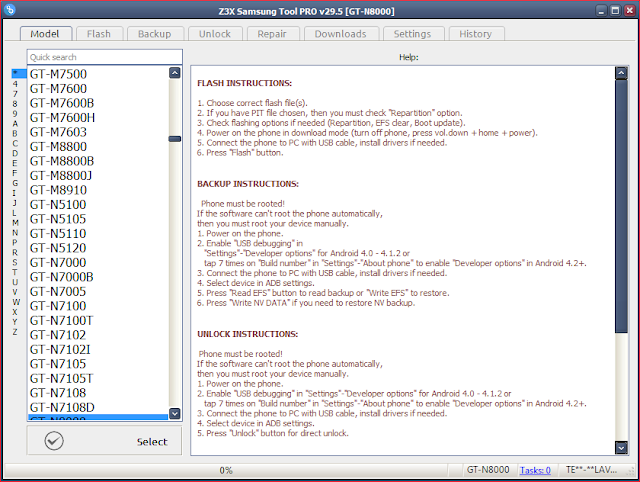Click Help panel scroll-down arrow

pos(621,448)
